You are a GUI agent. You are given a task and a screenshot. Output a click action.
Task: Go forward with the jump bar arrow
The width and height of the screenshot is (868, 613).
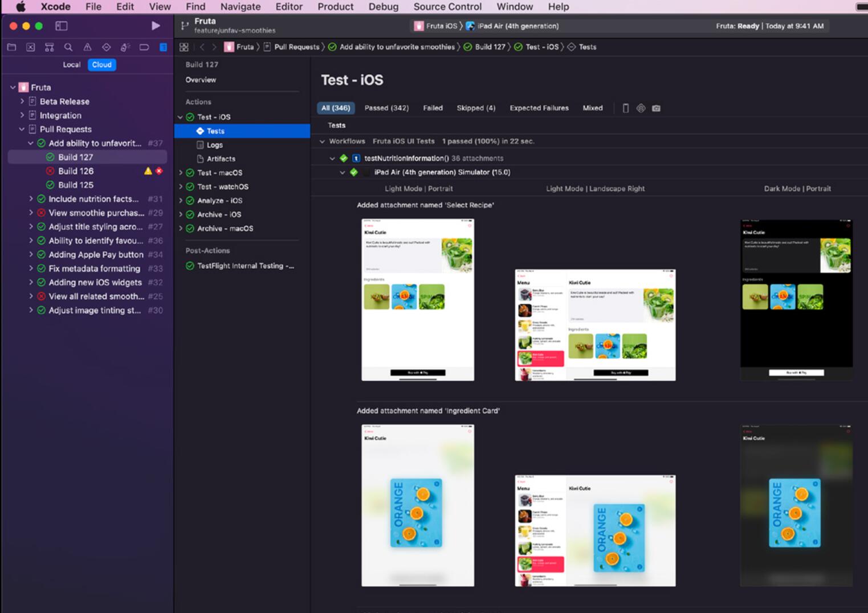click(x=214, y=47)
